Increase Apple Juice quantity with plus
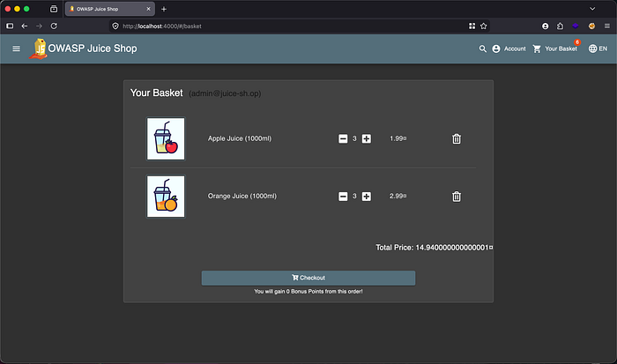 (x=367, y=139)
